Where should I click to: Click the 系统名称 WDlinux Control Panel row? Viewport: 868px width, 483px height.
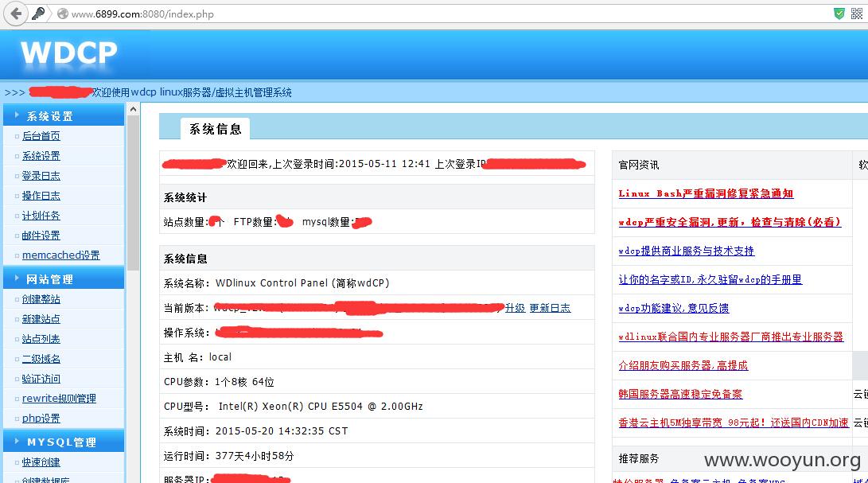377,283
